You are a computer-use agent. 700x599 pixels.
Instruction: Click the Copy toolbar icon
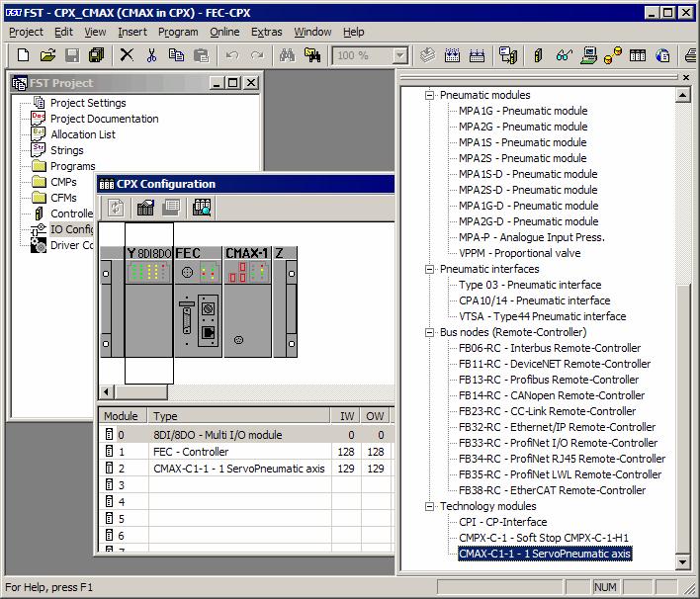tap(176, 55)
